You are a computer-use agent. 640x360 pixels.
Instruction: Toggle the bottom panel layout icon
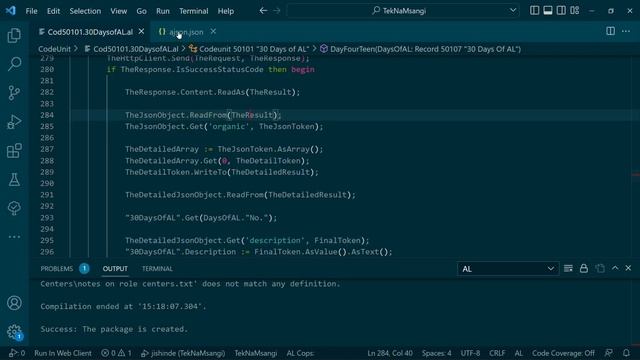(x=548, y=11)
